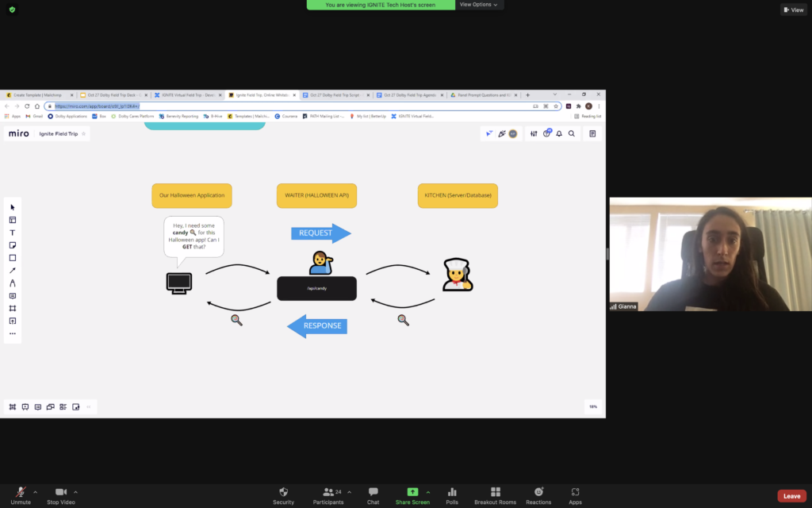
Task: Switch to the Oct 27 Dolby Field Trip Script tab
Action: click(x=336, y=95)
